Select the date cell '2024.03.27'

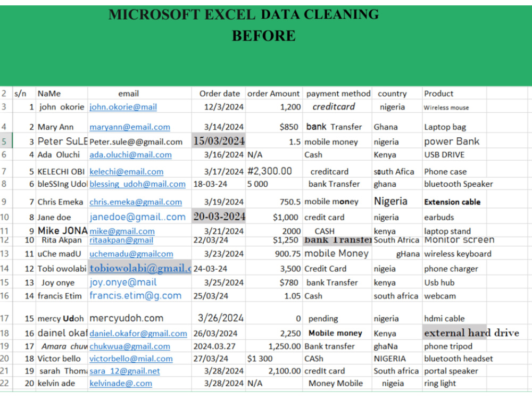point(219,346)
